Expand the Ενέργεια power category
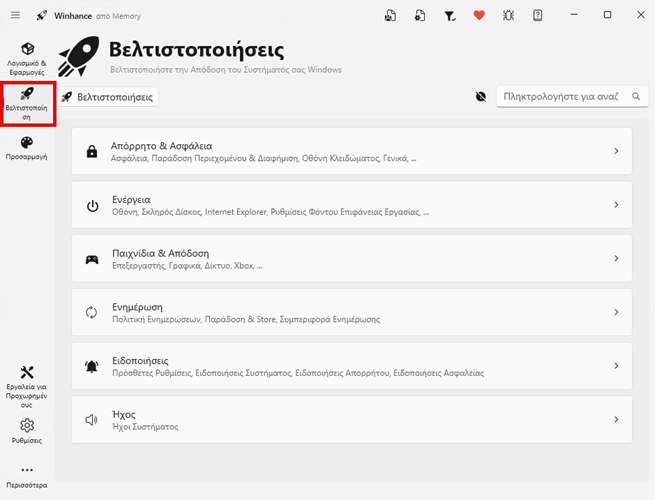The image size is (655, 500). point(351,205)
